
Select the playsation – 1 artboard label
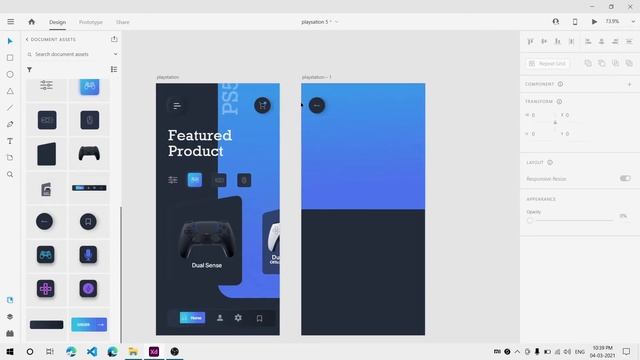[317, 77]
